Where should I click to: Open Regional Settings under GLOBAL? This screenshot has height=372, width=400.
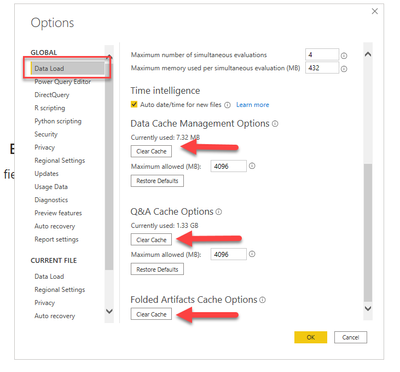[x=60, y=161]
